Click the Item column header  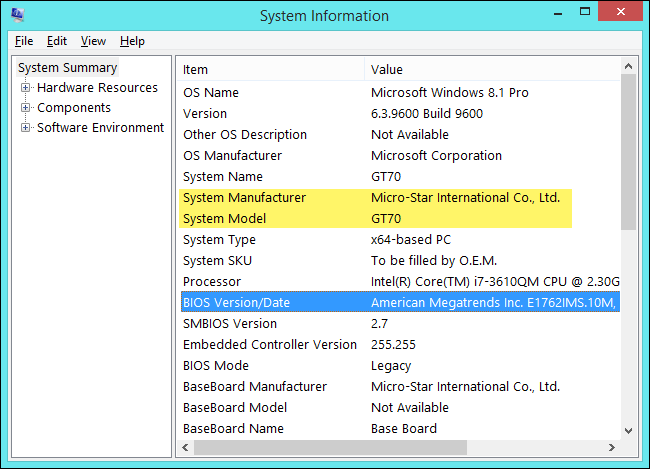pos(272,69)
